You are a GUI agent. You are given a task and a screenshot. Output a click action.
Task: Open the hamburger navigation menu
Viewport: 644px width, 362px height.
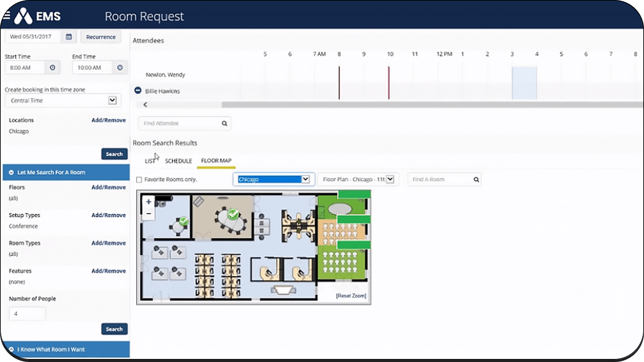pos(7,15)
